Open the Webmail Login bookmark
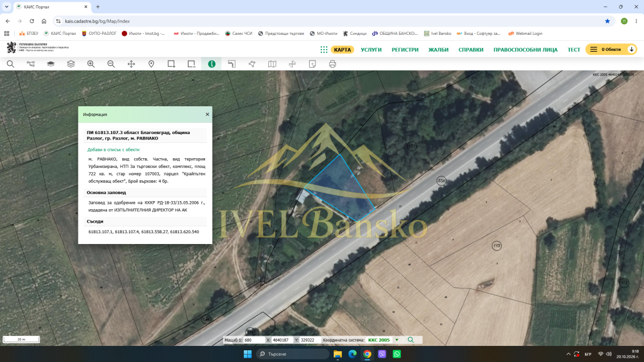Screen dimensions: 644x362 (525, 33)
